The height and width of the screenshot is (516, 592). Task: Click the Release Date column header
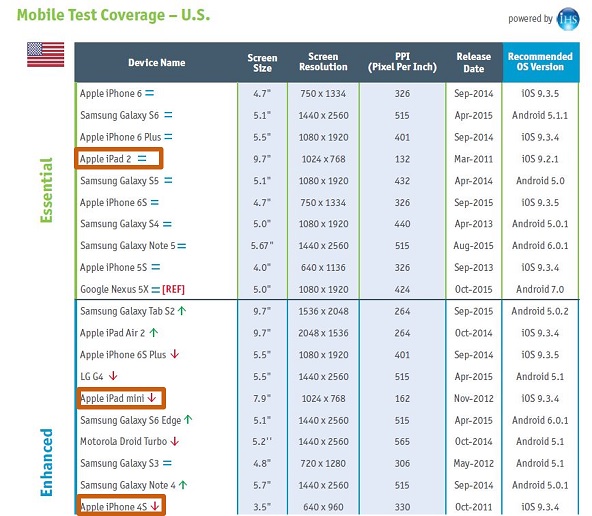(473, 62)
